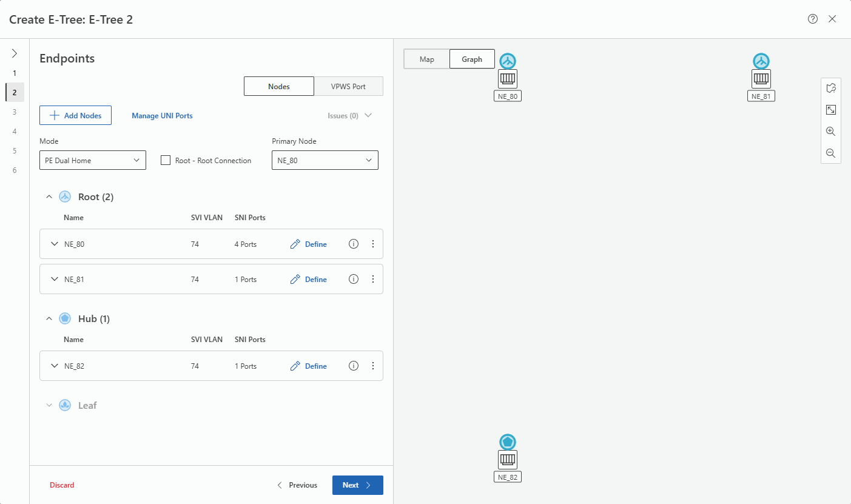The image size is (851, 504).
Task: Click the zoom in magnifier icon
Action: click(x=830, y=132)
